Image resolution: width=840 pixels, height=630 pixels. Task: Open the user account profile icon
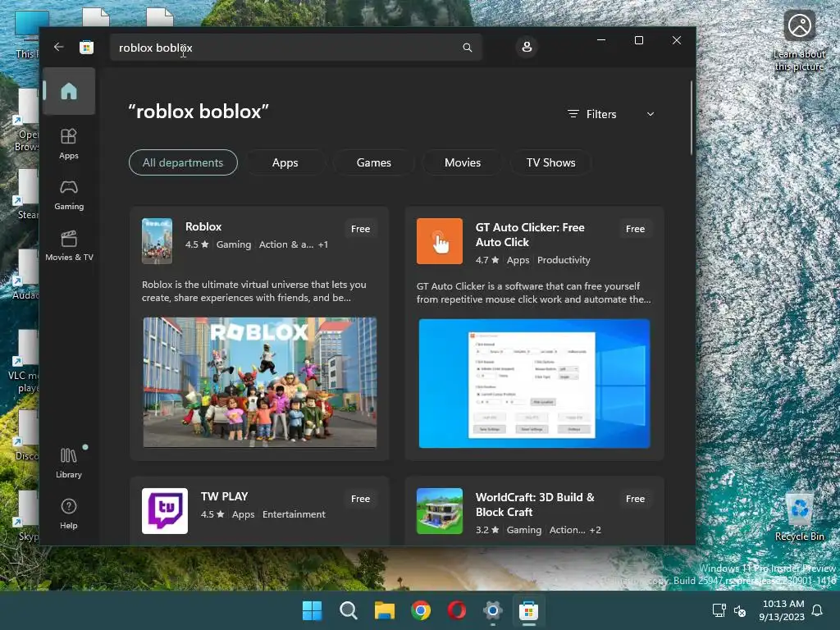(527, 47)
